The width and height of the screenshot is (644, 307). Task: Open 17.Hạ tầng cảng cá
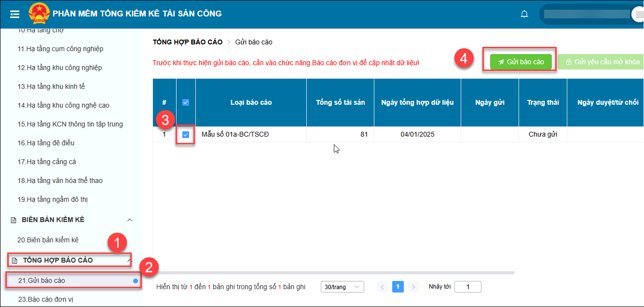[x=47, y=162]
